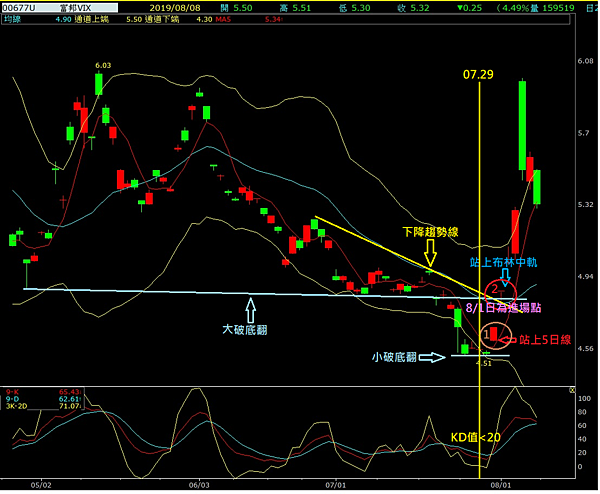600x494 pixels.
Task: Click the 5.7 price axis label
Action: 585,133
